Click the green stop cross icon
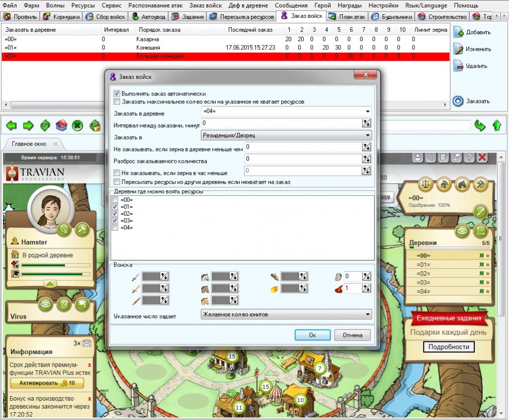509x420 pixels. (77, 125)
